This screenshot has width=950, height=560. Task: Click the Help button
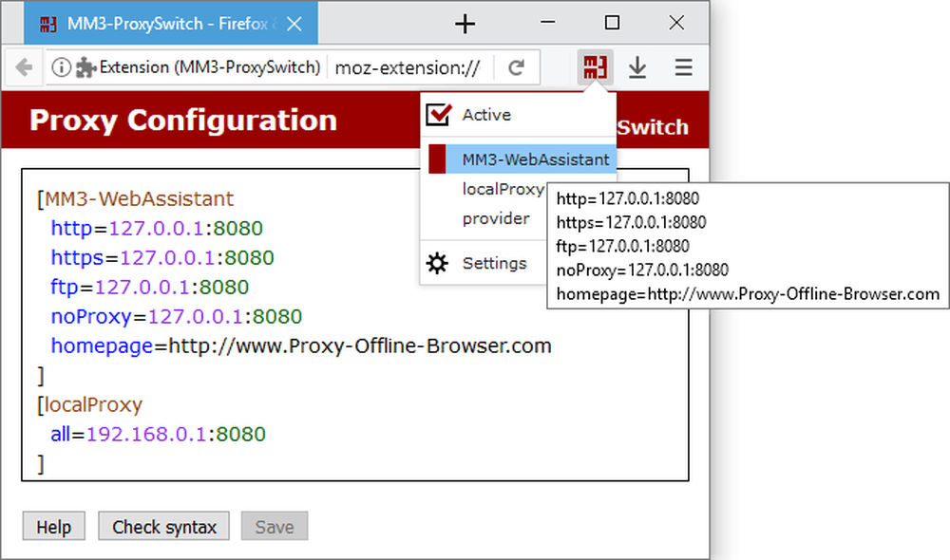click(x=54, y=526)
